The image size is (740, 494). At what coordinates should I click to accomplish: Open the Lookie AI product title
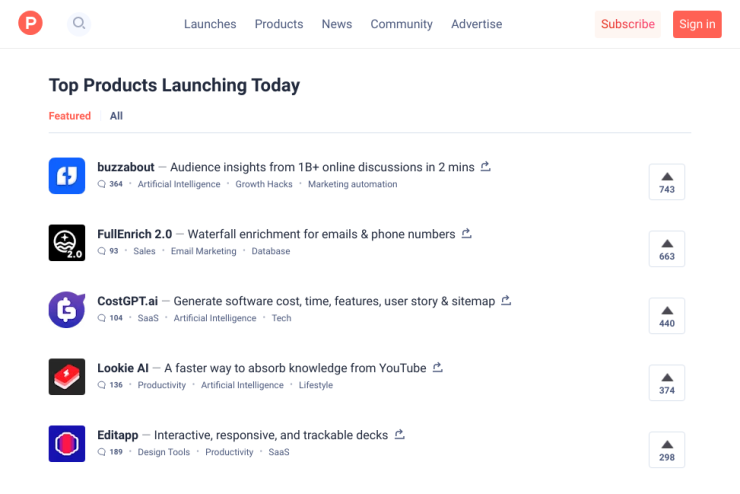(x=123, y=368)
